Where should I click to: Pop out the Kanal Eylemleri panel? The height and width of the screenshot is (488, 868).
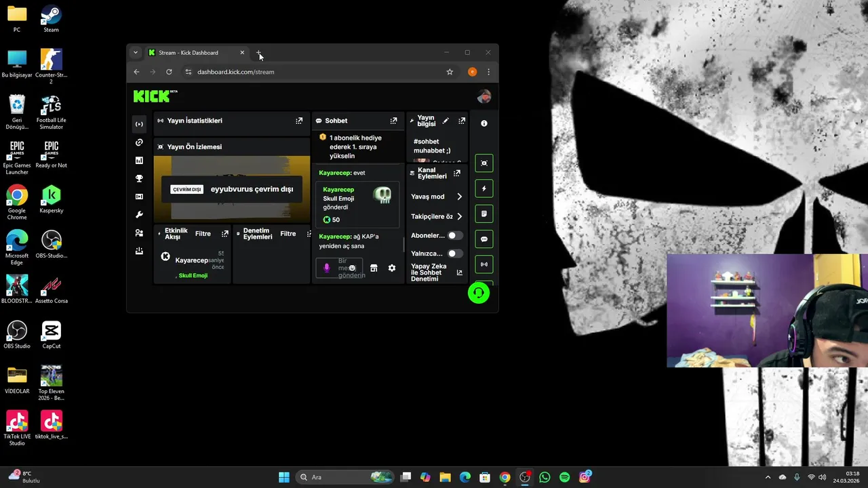coord(457,174)
